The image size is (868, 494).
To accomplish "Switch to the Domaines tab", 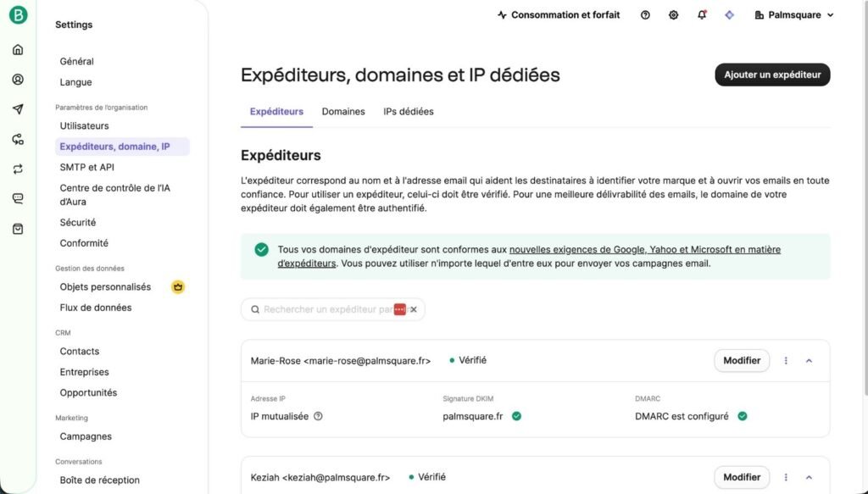I will point(343,112).
